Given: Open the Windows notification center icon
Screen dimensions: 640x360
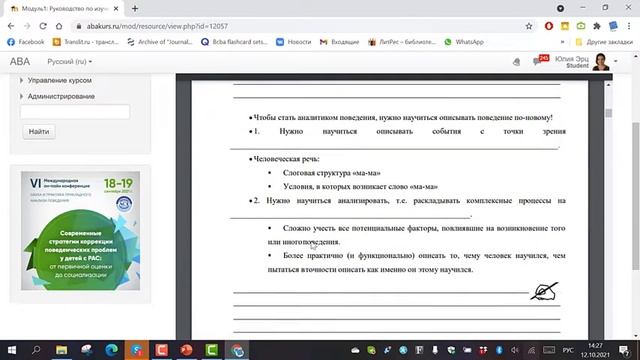Looking at the screenshot, I should coord(624,350).
